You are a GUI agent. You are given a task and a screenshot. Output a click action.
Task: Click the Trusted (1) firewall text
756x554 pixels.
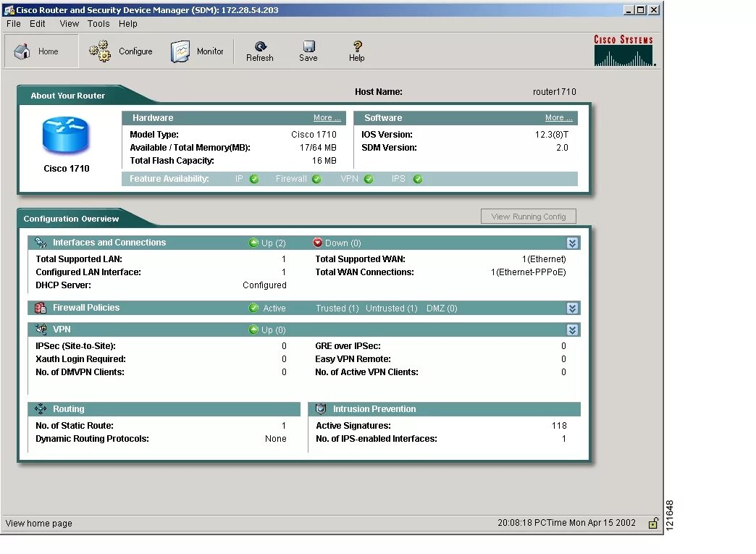point(337,308)
